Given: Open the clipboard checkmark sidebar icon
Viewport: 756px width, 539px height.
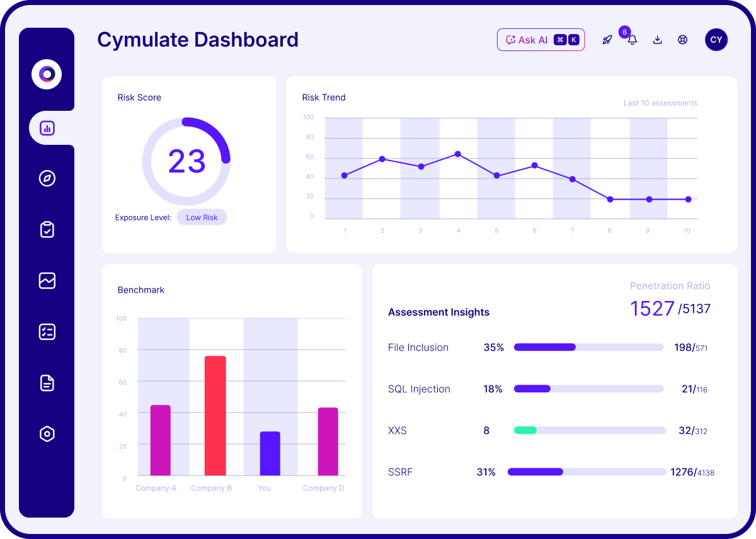Looking at the screenshot, I should click(x=47, y=229).
